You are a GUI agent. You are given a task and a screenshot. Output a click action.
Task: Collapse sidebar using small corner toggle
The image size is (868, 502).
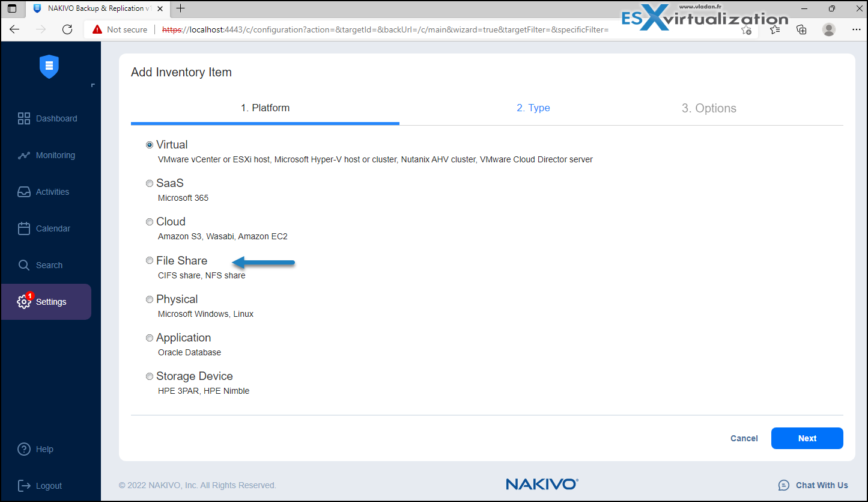[x=93, y=85]
